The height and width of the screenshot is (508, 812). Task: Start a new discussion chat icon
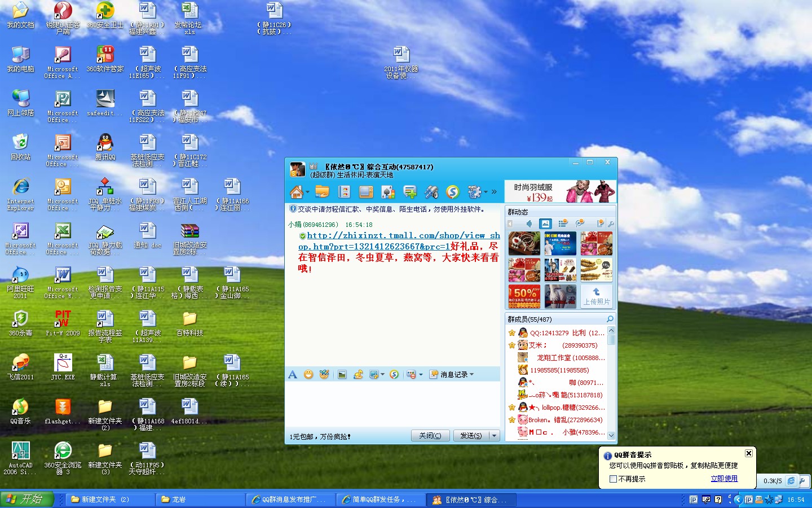[x=410, y=192]
